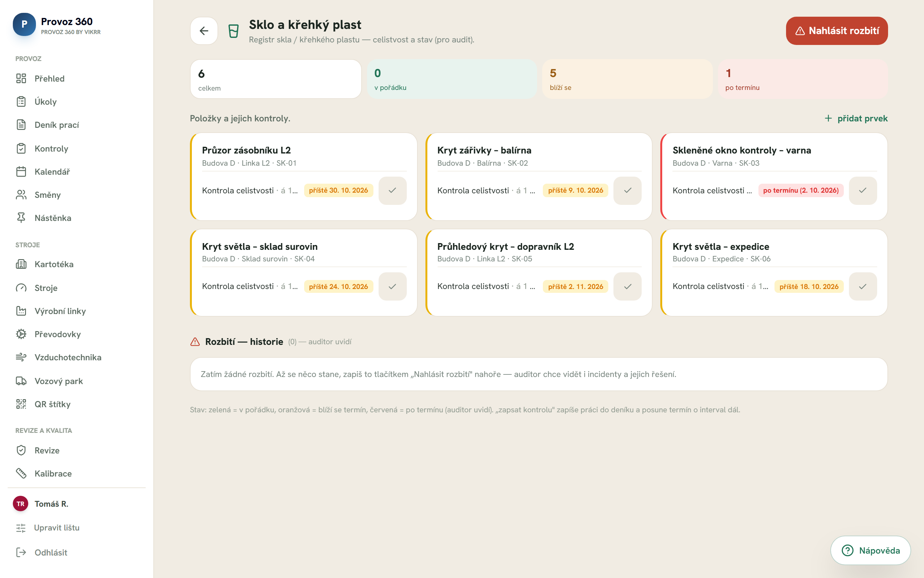Image resolution: width=924 pixels, height=578 pixels.
Task: Click Odhlásit to log out
Action: coord(41,552)
